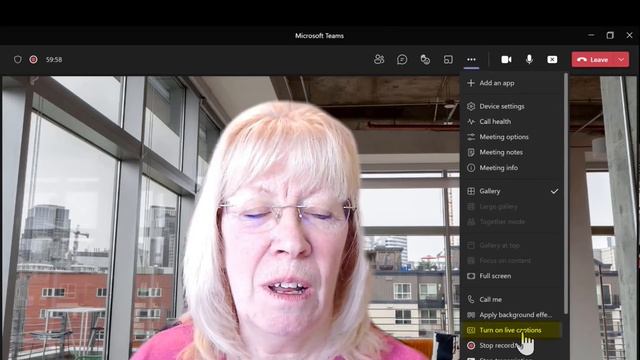640x360 pixels.
Task: Open the participants (People) panel icon
Action: (x=379, y=60)
